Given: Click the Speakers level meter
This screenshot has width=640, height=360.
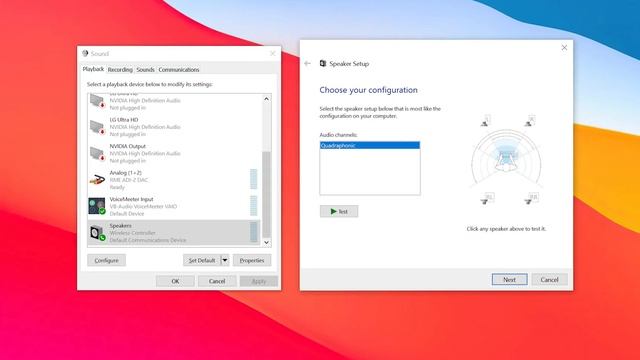Looking at the screenshot, I should tap(253, 232).
